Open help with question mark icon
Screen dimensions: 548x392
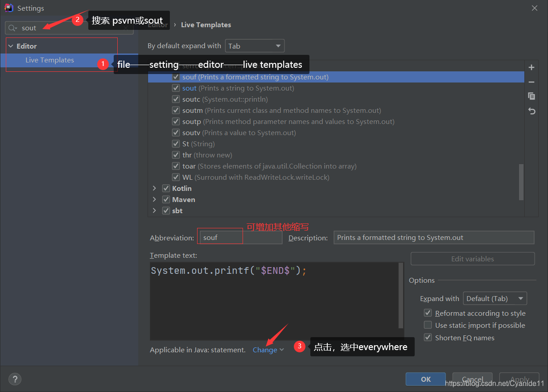15,379
